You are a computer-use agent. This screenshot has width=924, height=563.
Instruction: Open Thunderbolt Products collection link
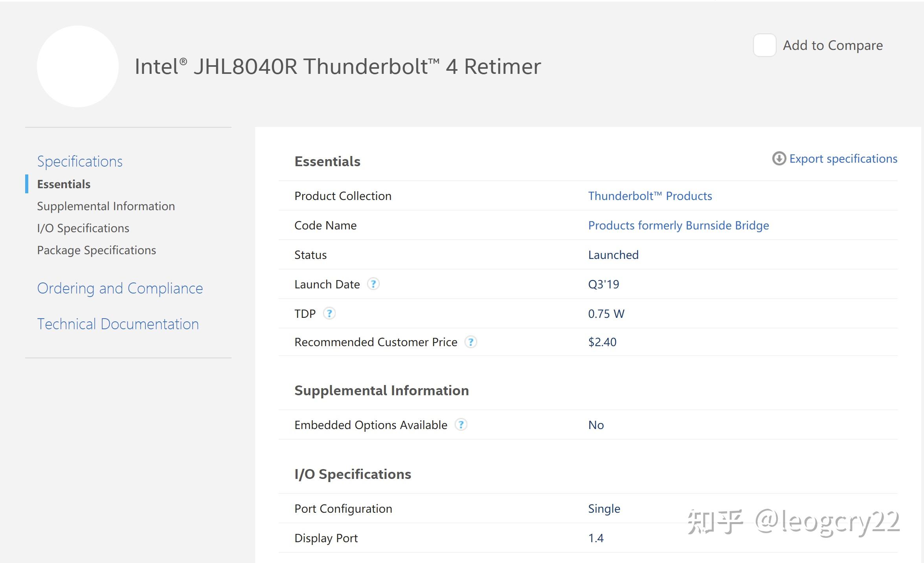point(650,196)
